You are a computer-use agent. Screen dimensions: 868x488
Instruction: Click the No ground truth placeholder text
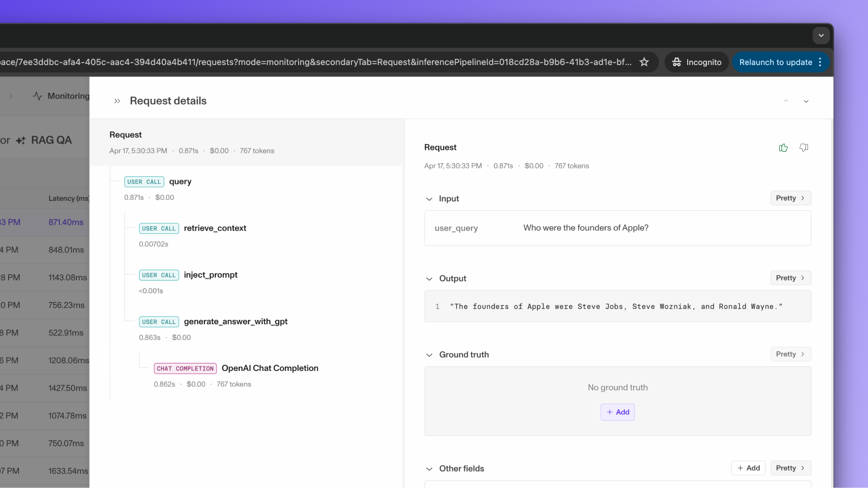click(618, 387)
